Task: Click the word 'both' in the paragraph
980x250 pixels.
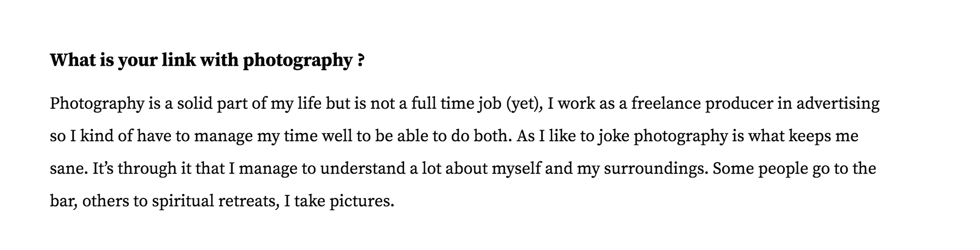Action: tap(496, 136)
